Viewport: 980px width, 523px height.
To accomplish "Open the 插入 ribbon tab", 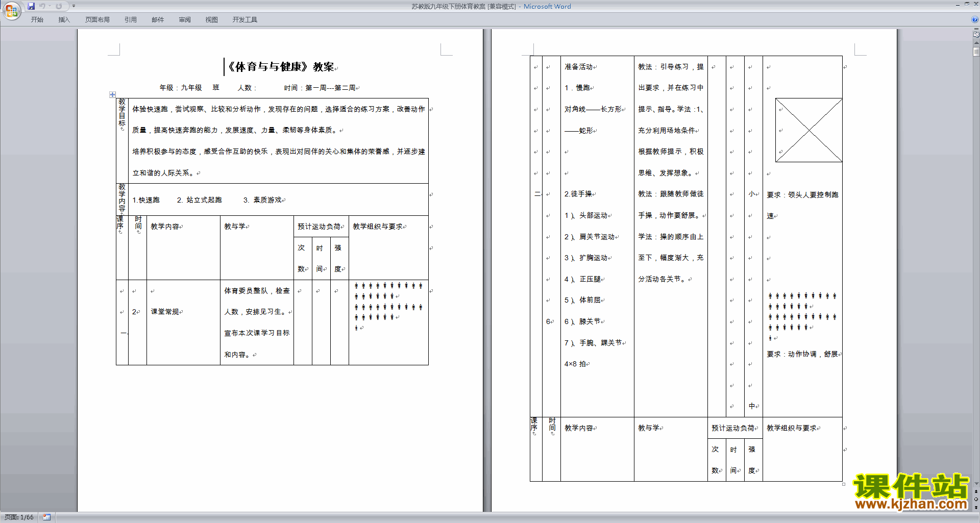I will (x=64, y=20).
